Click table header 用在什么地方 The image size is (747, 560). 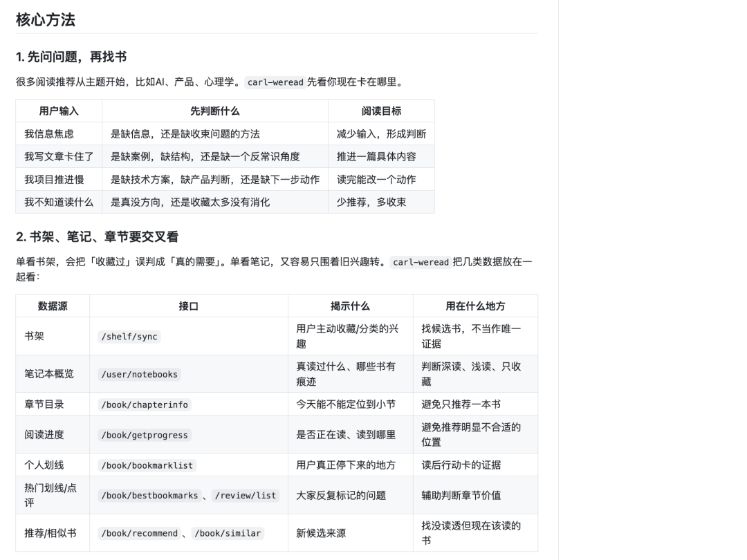[x=475, y=306]
